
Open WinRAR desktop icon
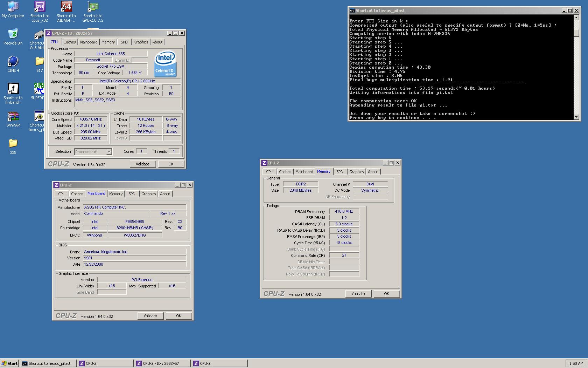[13, 119]
